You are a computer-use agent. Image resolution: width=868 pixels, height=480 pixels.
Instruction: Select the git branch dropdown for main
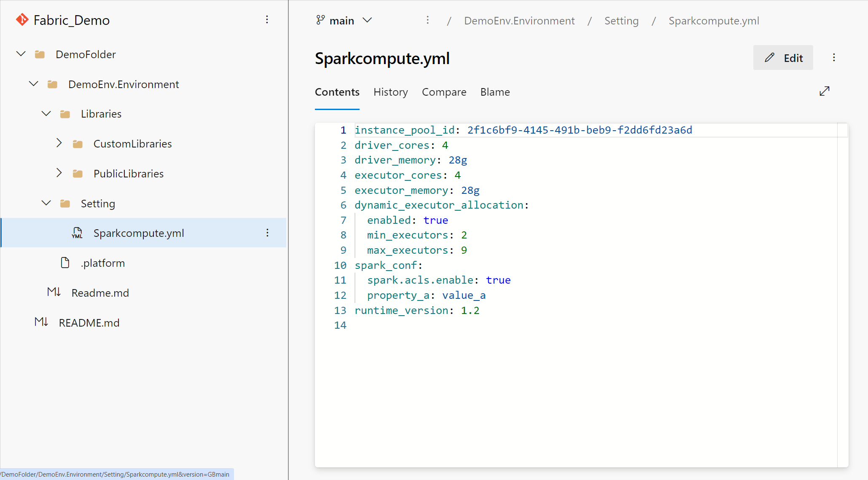click(343, 21)
